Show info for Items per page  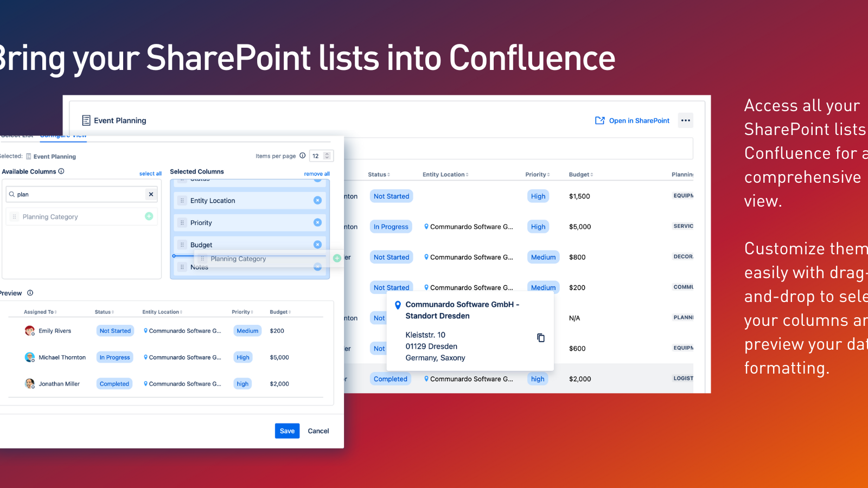(303, 156)
